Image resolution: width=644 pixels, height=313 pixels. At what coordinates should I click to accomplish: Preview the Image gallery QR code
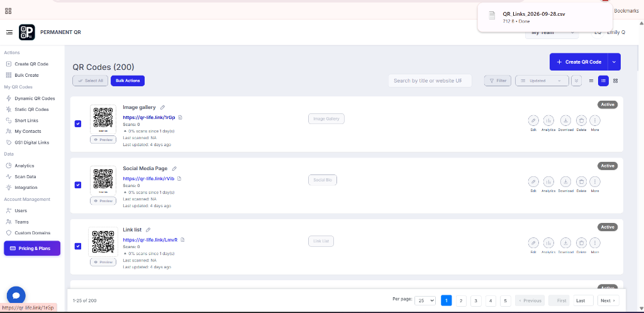point(103,140)
